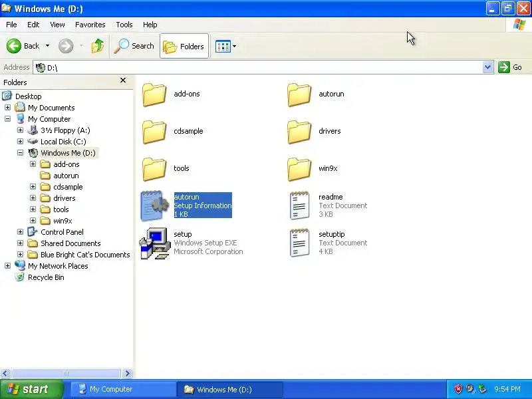Viewport: 532px width, 399px height.
Task: Select Control Panel in the tree
Action: pos(62,232)
